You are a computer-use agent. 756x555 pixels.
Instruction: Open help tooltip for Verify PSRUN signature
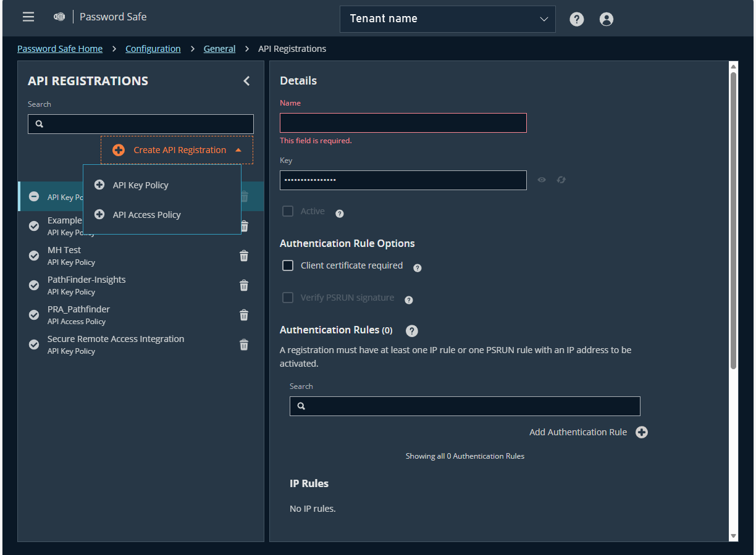409,300
